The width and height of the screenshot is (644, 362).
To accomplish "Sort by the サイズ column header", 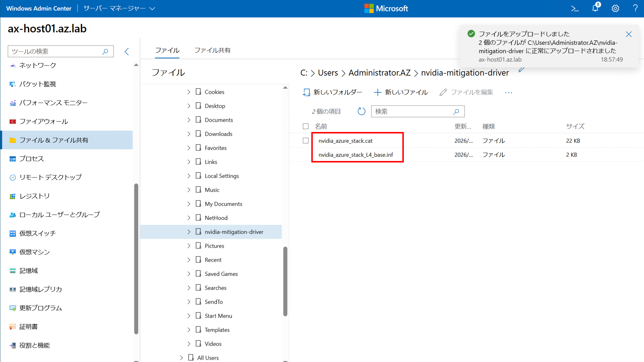I will [x=575, y=126].
